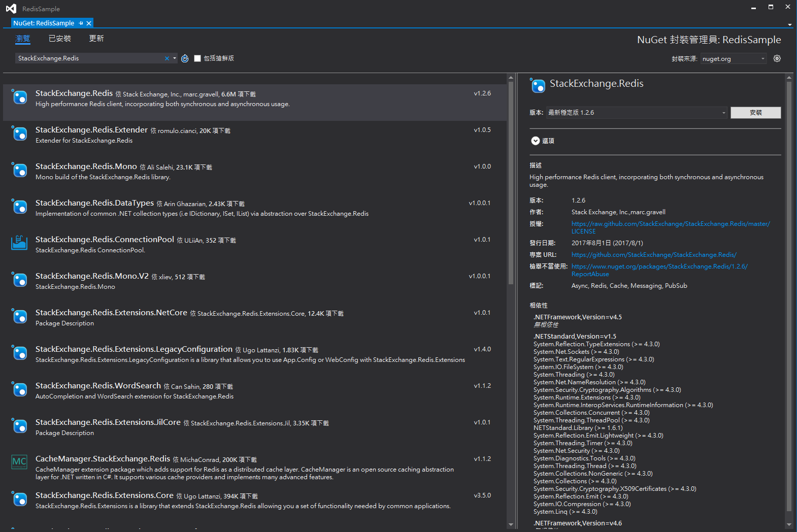
Task: Select the StackExchange.Redis.Mono package title
Action: pos(86,167)
